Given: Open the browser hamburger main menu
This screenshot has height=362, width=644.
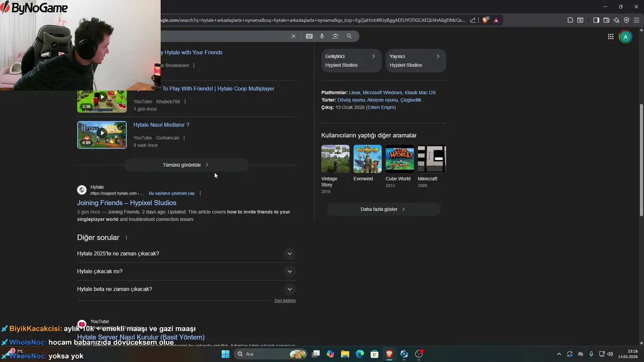Looking at the screenshot, I should point(636,20).
